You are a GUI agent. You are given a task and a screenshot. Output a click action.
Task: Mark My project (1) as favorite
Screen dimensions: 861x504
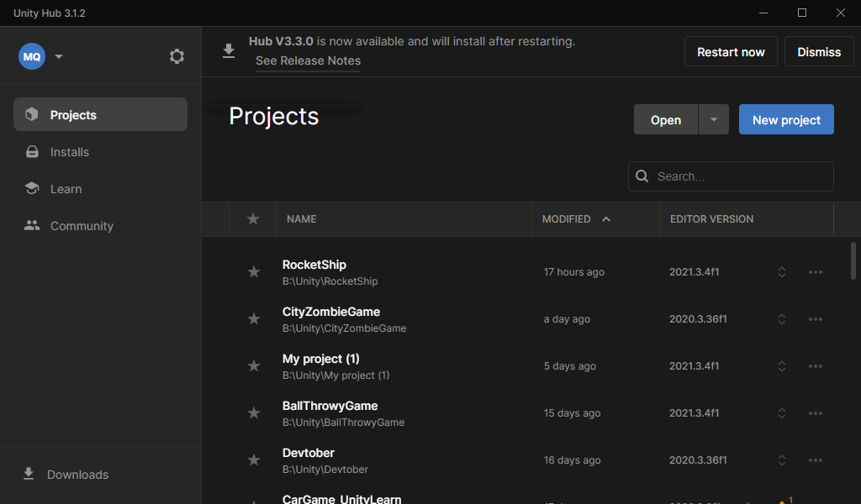(254, 365)
